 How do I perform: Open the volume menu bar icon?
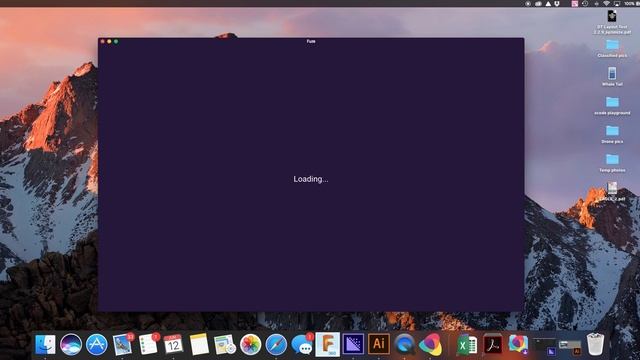pyautogui.click(x=596, y=3)
